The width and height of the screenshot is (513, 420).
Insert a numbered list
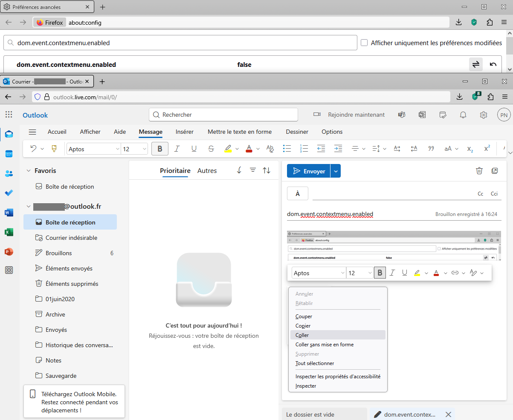[x=304, y=149]
